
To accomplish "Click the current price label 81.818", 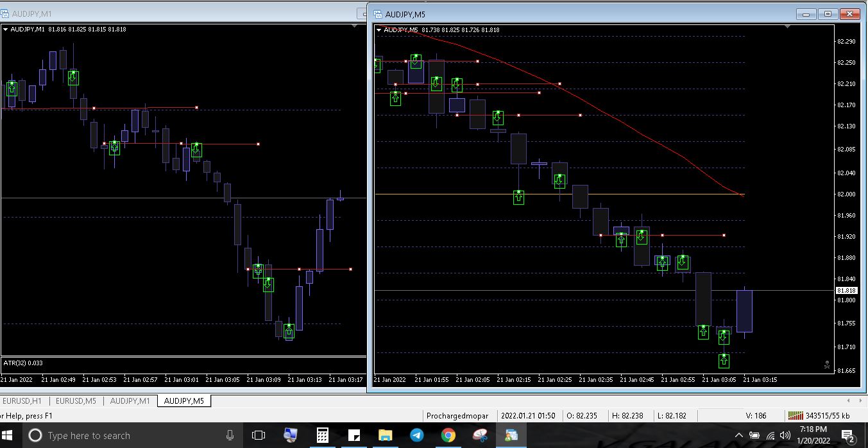I will [846, 290].
